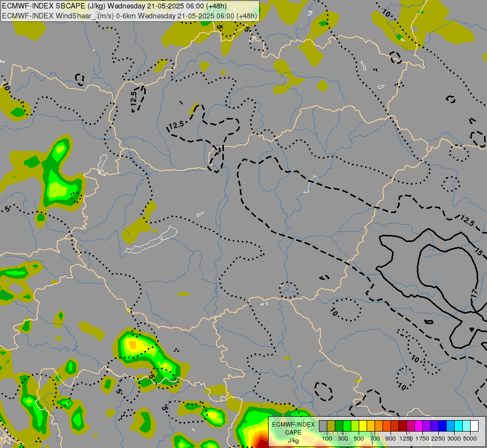Select the bright green legend swatch
The width and height of the screenshot is (487, 448).
(x=347, y=426)
